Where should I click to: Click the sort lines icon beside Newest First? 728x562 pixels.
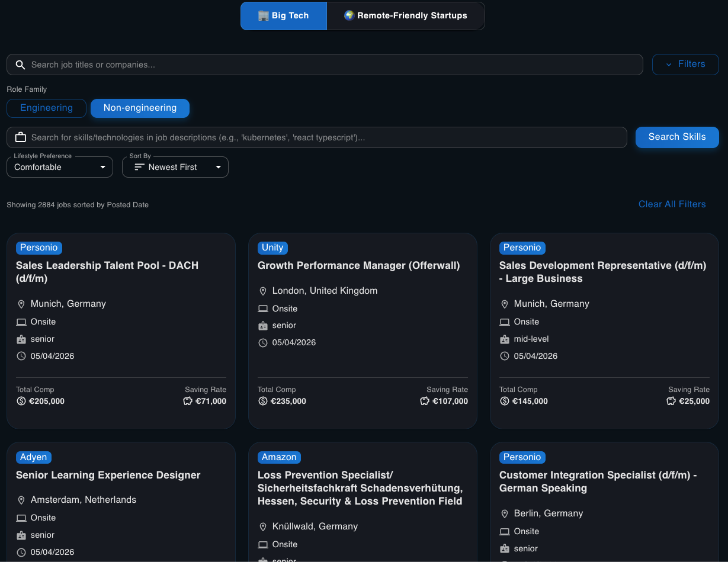140,167
